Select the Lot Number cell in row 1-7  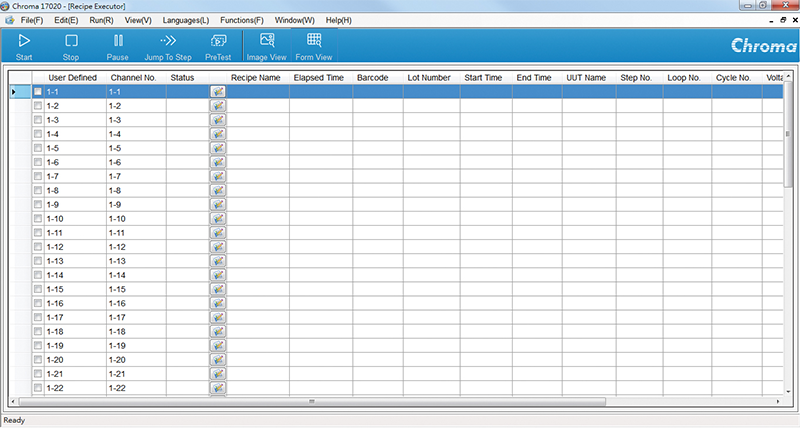pos(431,176)
